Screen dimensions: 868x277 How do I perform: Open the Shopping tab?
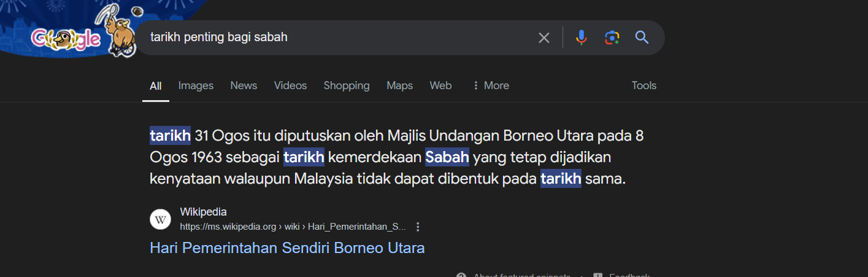click(x=347, y=85)
